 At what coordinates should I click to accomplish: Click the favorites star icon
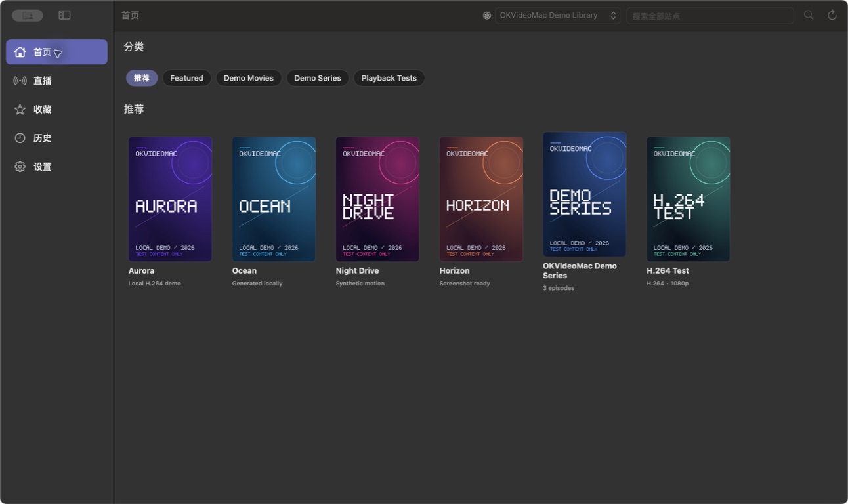[x=20, y=110]
